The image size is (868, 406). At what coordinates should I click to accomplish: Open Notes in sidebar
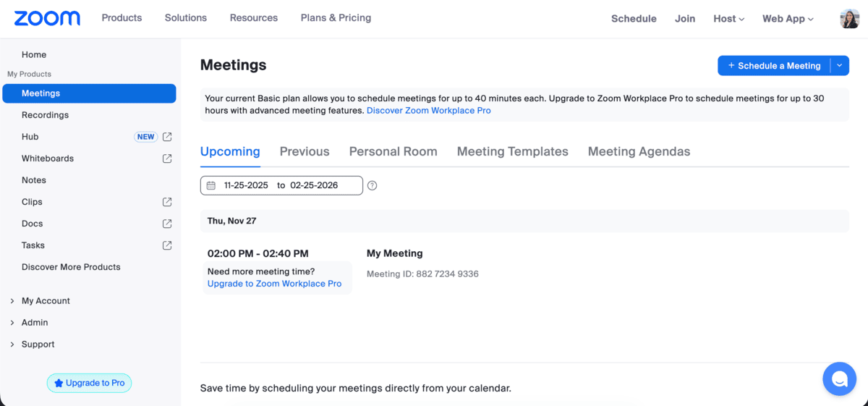click(x=34, y=180)
